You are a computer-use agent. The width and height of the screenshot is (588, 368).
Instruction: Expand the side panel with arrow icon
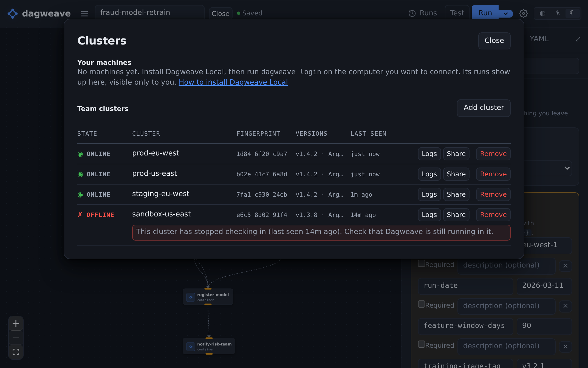[x=578, y=39]
